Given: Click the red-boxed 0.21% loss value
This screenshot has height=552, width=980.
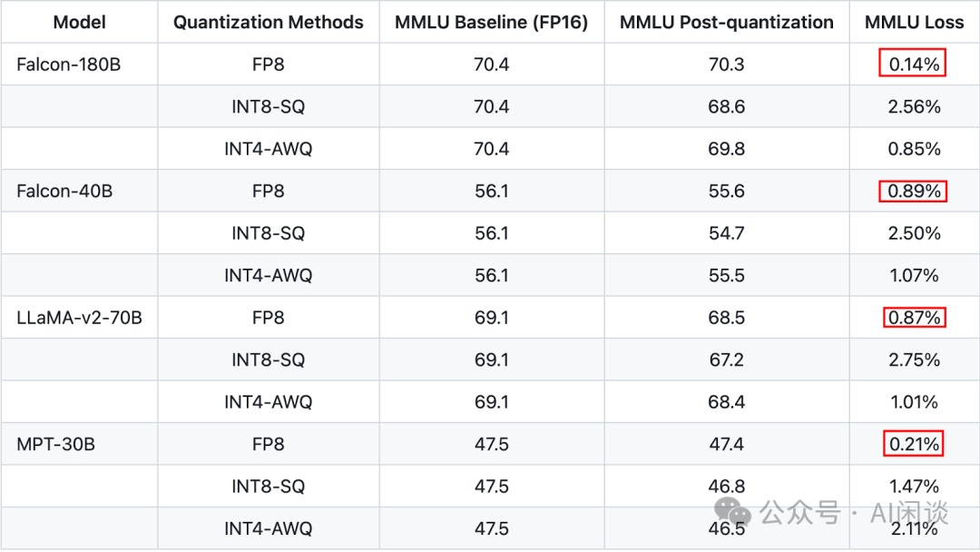Looking at the screenshot, I should point(913,444).
